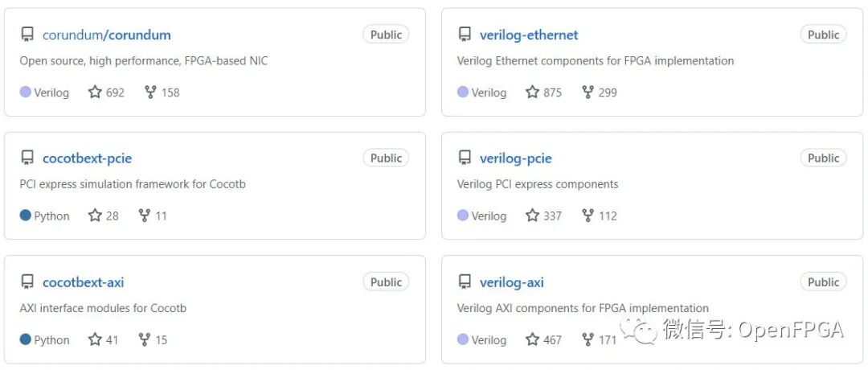Click the fork icon on verilog-pcie card
This screenshot has width=868, height=370.
pos(588,216)
